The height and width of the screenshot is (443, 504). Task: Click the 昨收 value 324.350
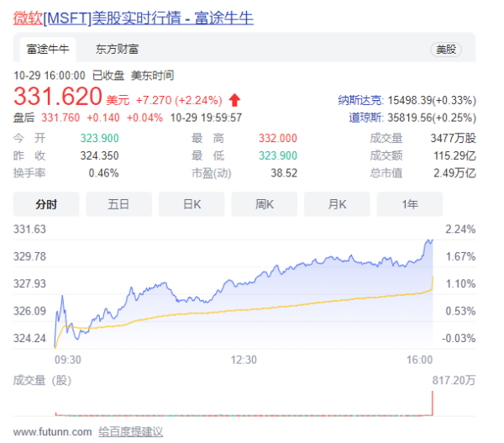click(x=99, y=156)
